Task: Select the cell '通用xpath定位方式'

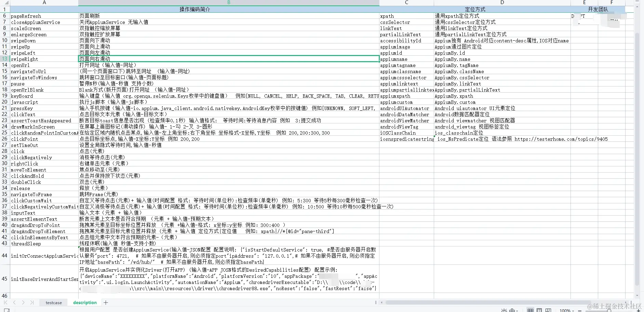Action: click(x=502, y=16)
